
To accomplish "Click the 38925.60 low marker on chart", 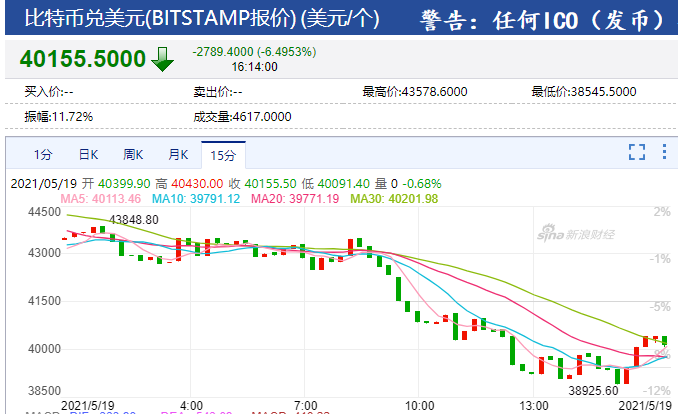I will point(592,388).
